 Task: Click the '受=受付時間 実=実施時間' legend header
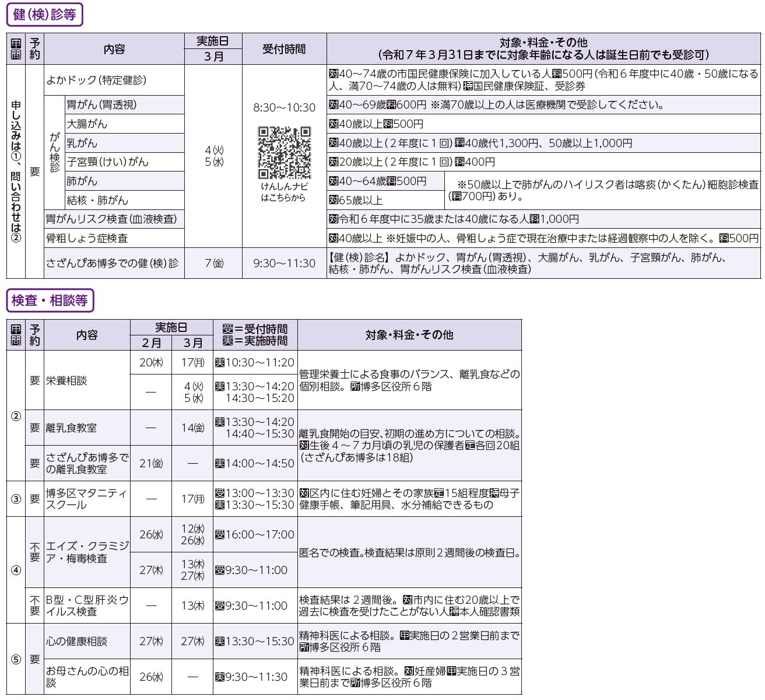click(x=255, y=335)
